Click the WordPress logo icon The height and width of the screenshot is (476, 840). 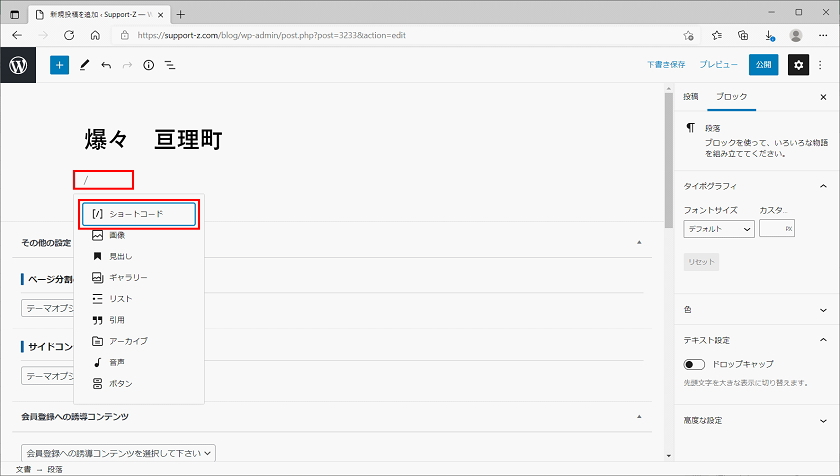tap(18, 65)
